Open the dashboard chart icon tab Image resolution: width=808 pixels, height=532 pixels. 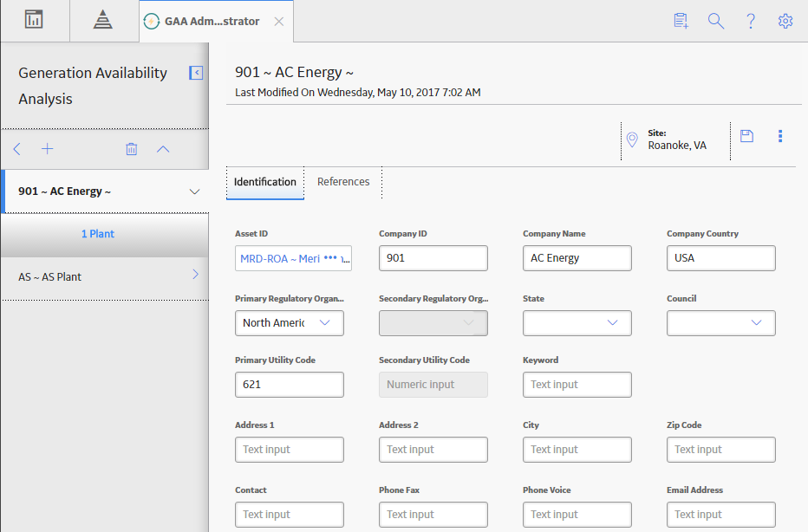pyautogui.click(x=34, y=20)
